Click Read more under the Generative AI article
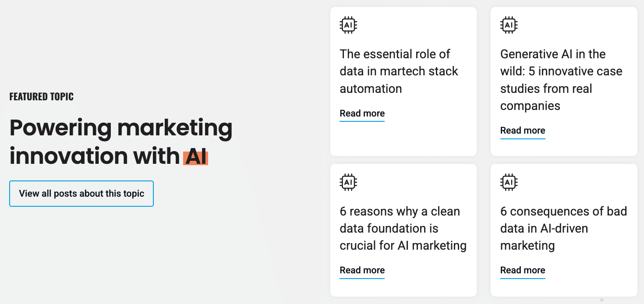Viewport: 644px width, 304px height. click(523, 130)
